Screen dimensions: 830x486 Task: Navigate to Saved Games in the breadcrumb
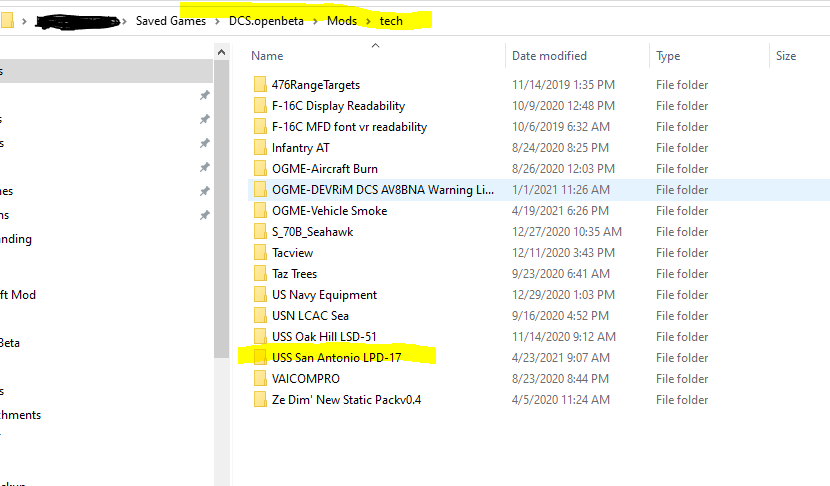click(170, 21)
